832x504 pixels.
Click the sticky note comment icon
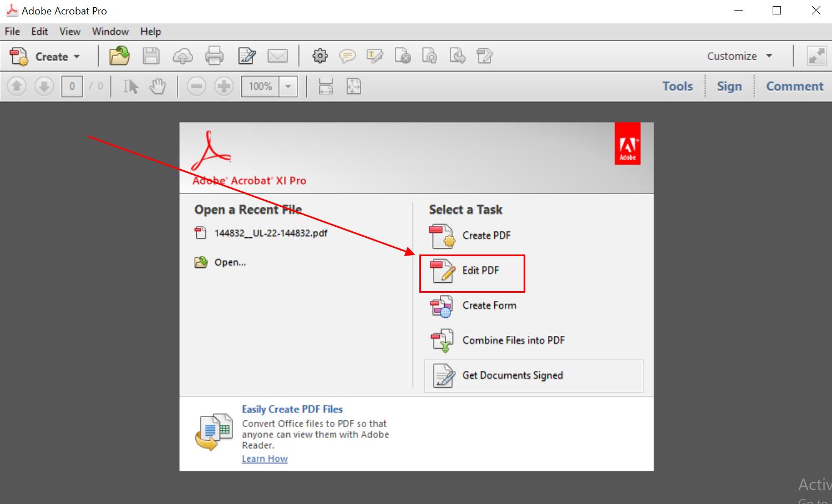tap(348, 55)
